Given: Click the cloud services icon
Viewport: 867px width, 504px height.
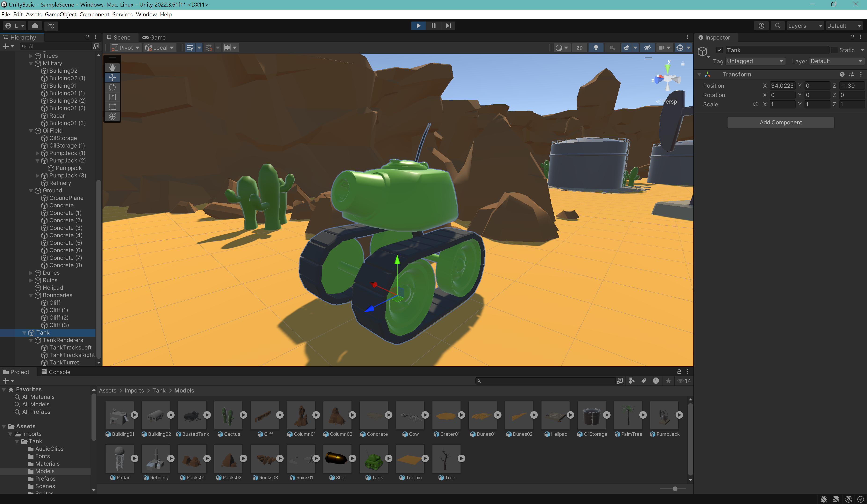Looking at the screenshot, I should [35, 26].
